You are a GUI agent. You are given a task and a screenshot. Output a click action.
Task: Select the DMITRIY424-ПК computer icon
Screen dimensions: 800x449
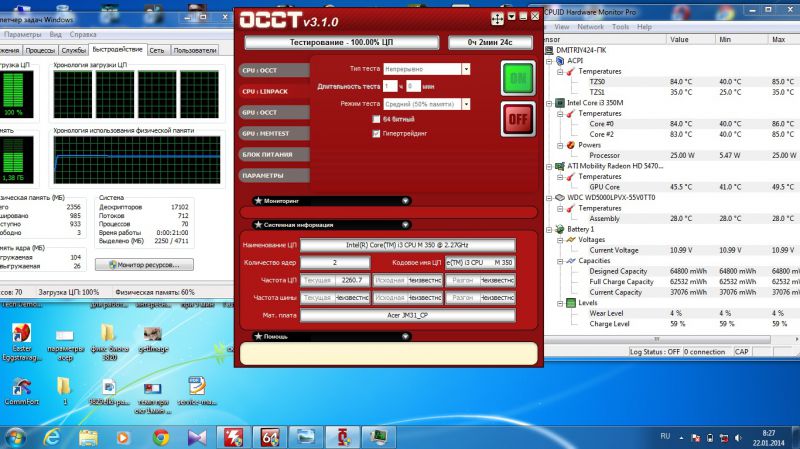[x=549, y=50]
